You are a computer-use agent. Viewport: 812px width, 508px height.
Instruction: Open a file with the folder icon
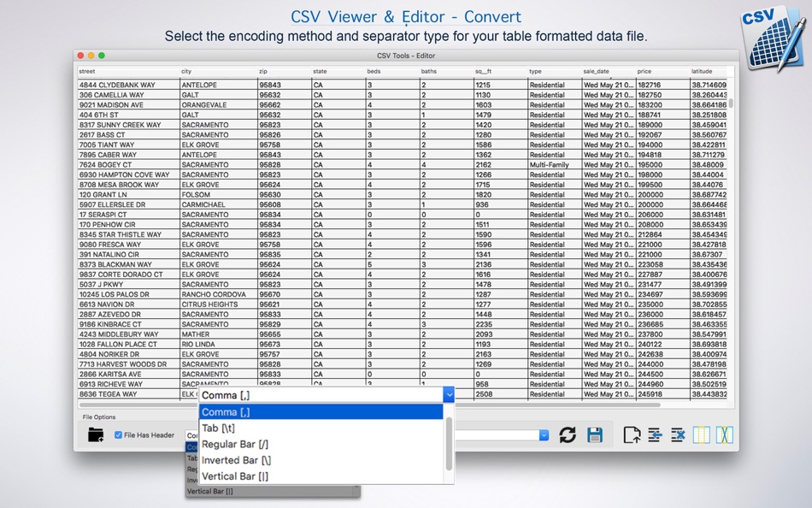[96, 435]
